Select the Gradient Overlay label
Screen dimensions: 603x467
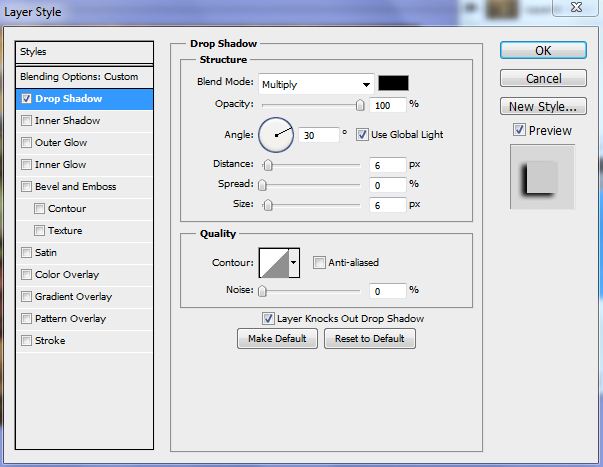(x=73, y=297)
